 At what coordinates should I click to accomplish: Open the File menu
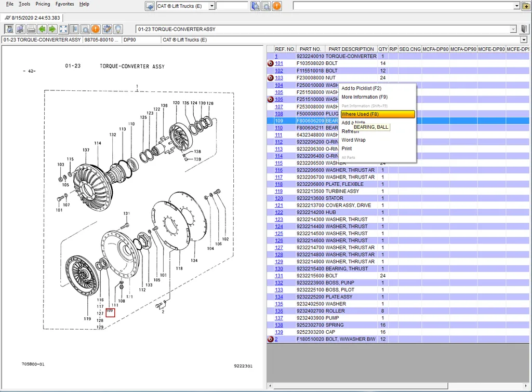tap(9, 4)
